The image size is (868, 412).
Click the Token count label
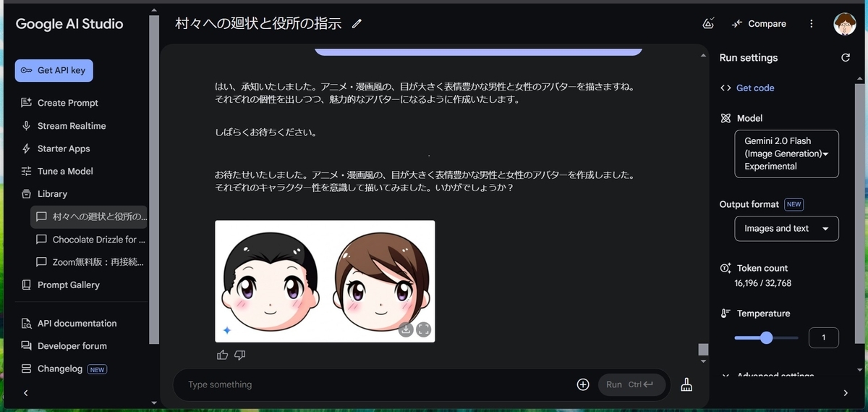pos(762,268)
